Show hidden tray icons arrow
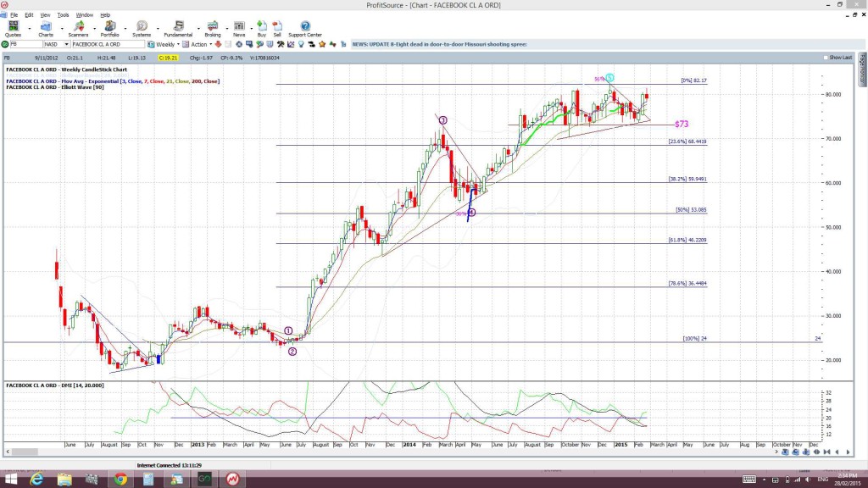 coord(765,480)
